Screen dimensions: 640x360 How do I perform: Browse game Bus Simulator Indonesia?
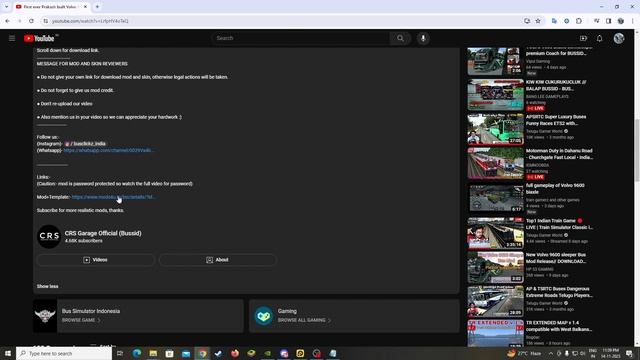[x=81, y=320]
